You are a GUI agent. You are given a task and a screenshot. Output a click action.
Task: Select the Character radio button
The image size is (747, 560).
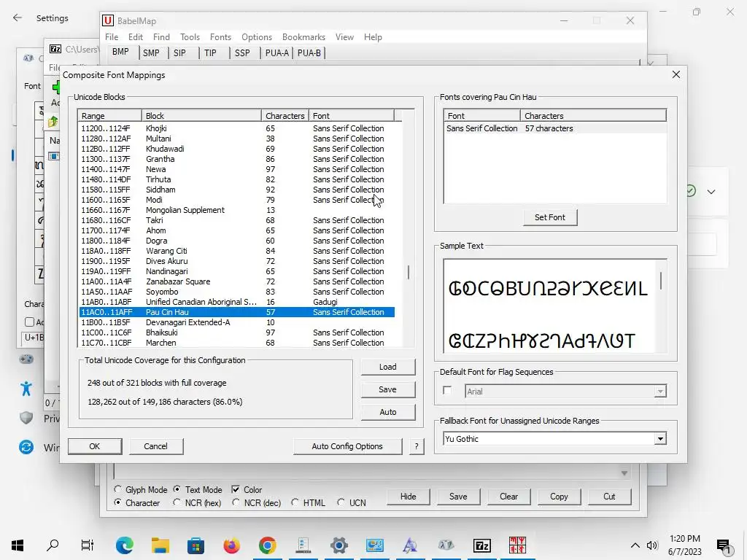117,502
